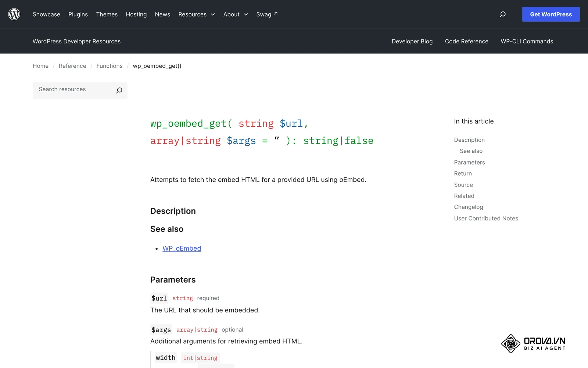Click the search resources magnifier icon
Screen dimensions: 588x368
(119, 90)
